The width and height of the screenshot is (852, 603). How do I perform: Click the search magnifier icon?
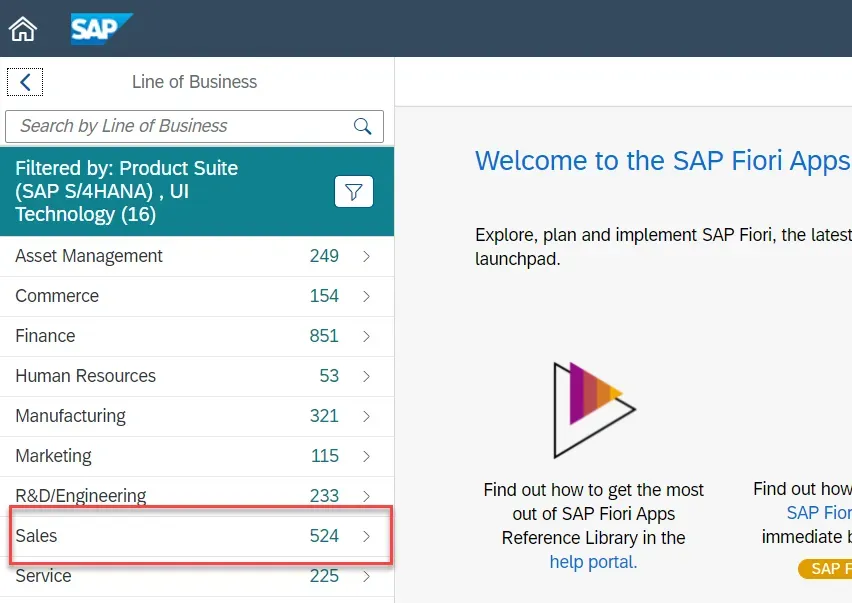[362, 126]
